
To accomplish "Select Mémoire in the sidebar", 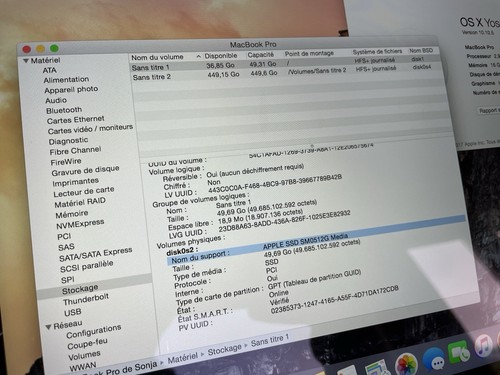I will 72,214.
